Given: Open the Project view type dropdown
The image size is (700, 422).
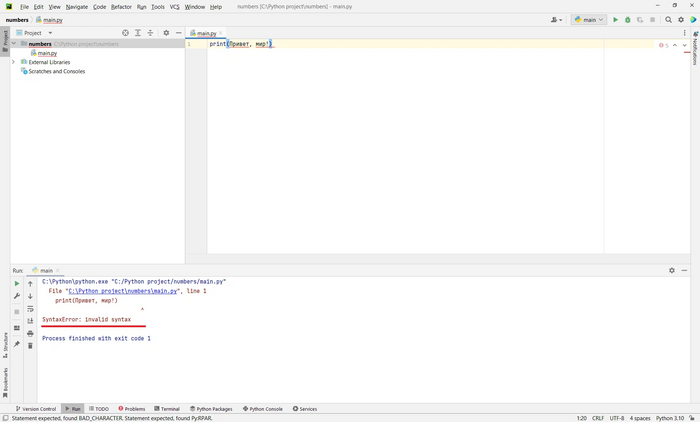Looking at the screenshot, I should (38, 33).
